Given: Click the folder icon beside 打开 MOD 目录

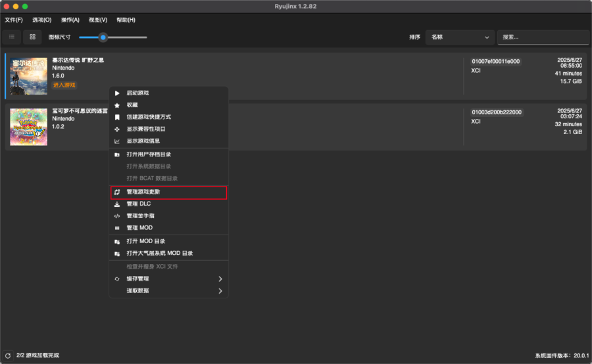Looking at the screenshot, I should (117, 241).
